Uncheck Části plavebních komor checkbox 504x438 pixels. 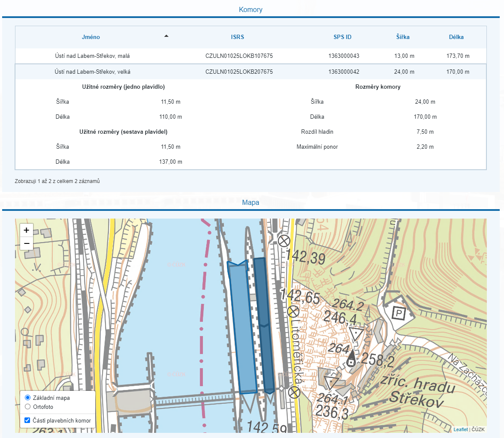point(28,420)
